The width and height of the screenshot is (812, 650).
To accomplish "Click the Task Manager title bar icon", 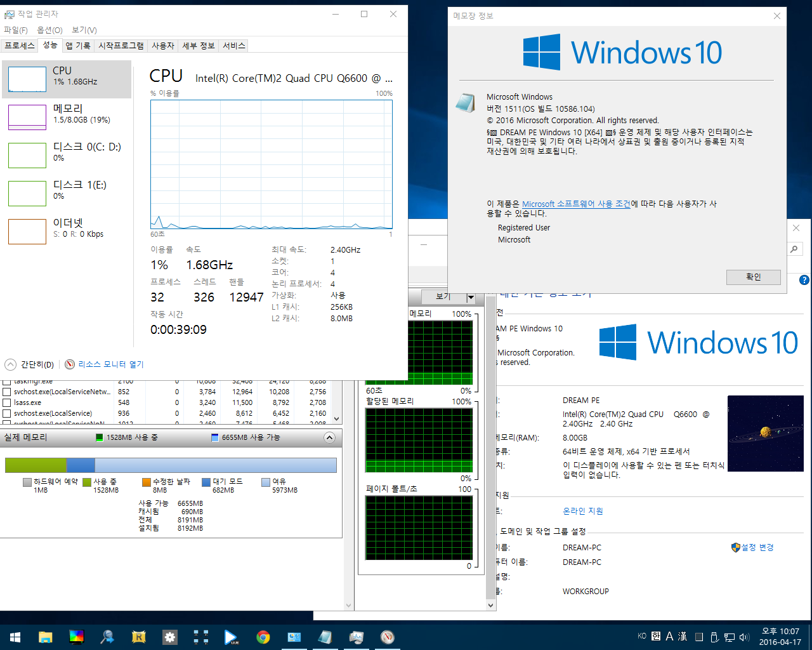I will (x=9, y=14).
